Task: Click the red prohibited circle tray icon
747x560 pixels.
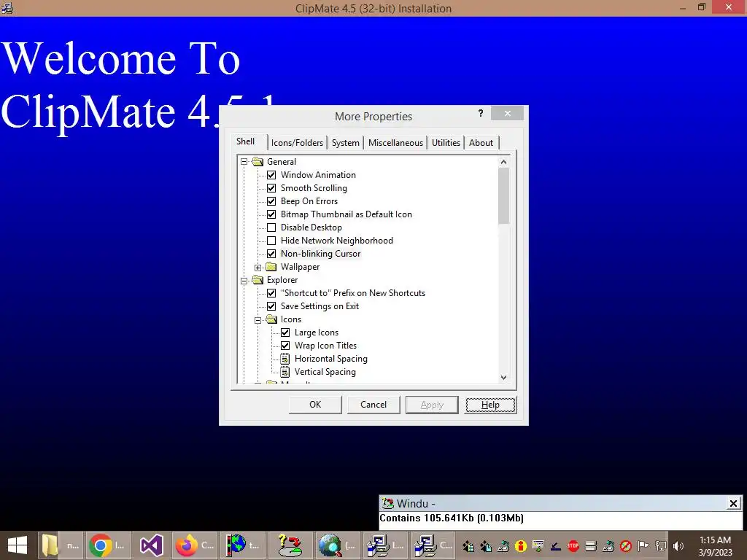Action: tap(625, 546)
